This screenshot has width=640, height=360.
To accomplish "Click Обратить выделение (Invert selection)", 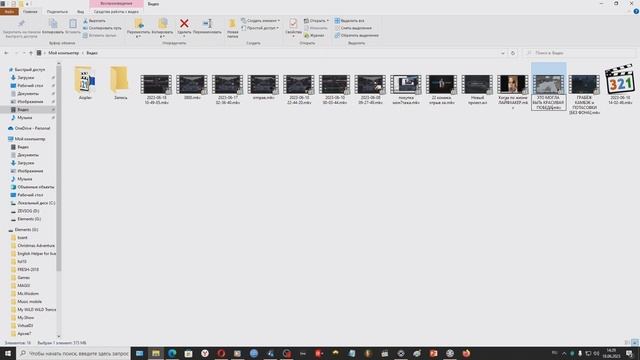I will point(356,36).
